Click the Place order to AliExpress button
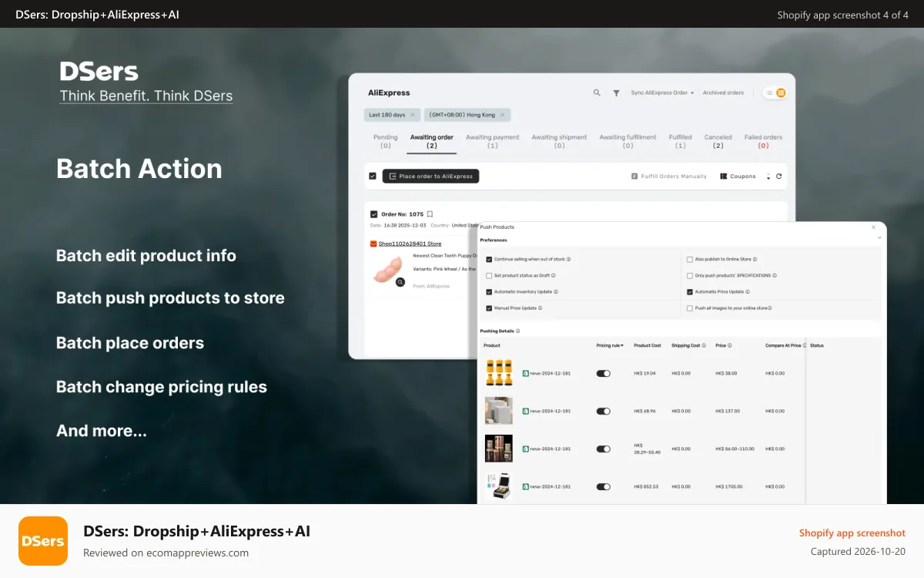 coord(430,176)
